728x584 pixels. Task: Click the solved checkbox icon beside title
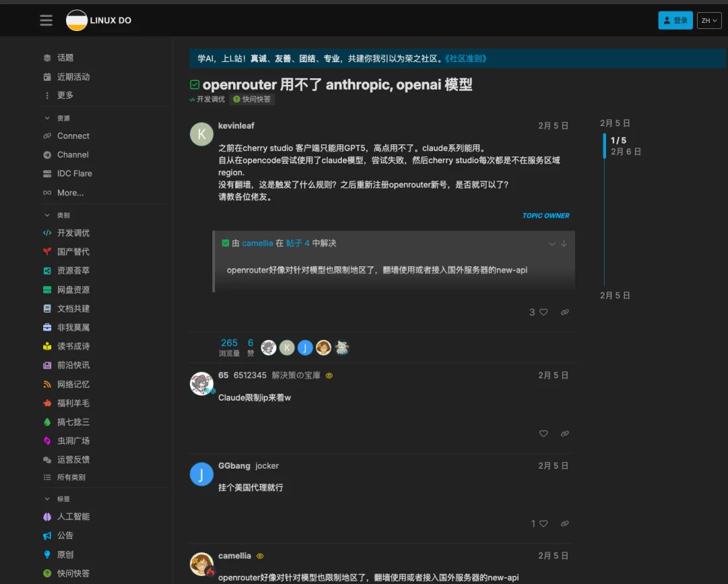pos(195,84)
